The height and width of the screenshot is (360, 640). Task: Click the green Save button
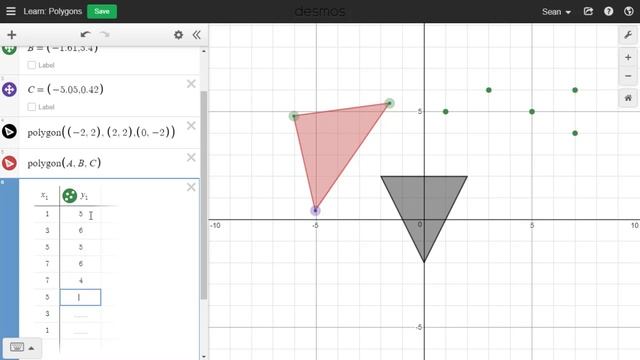102,11
